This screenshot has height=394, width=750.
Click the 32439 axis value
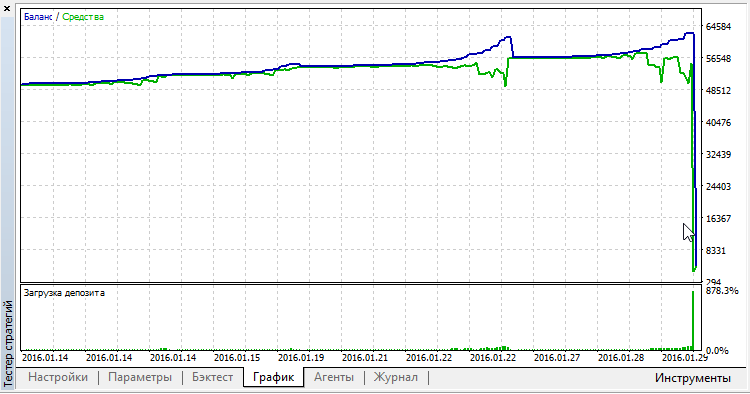tap(718, 155)
